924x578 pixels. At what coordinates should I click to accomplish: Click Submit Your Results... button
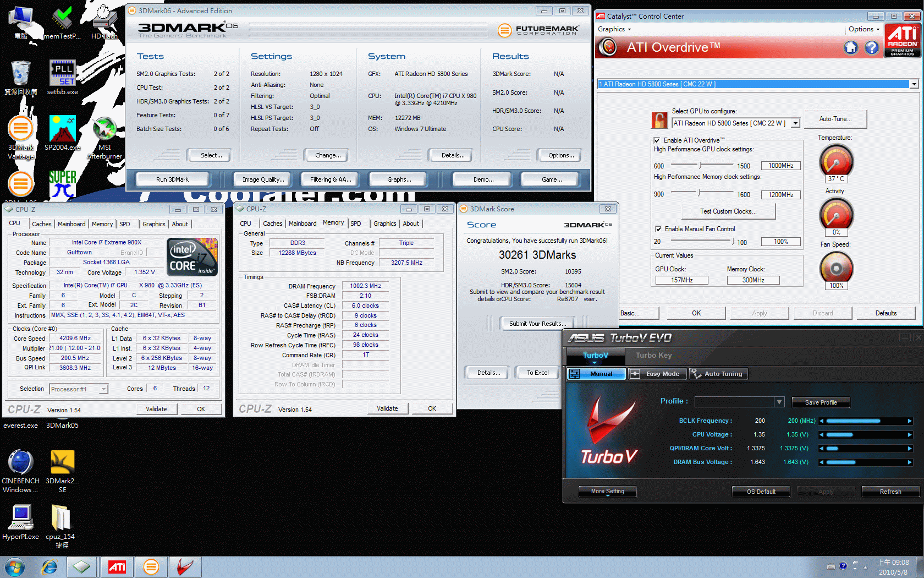[536, 324]
